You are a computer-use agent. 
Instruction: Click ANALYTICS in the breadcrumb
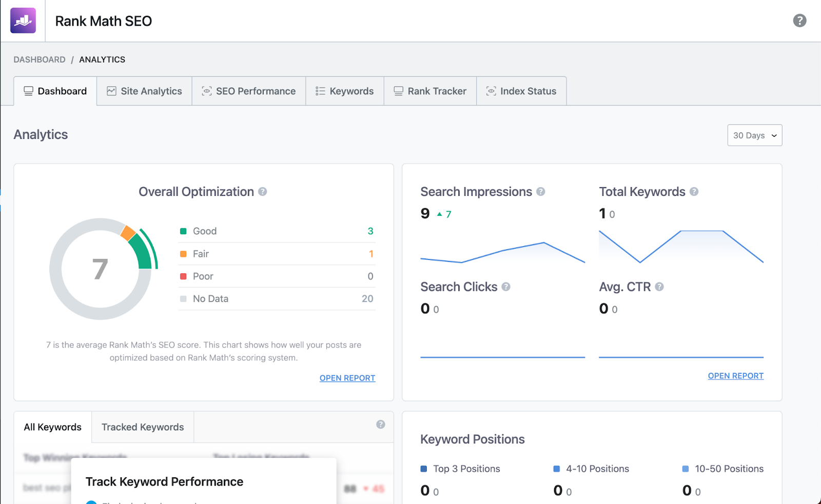(x=102, y=59)
